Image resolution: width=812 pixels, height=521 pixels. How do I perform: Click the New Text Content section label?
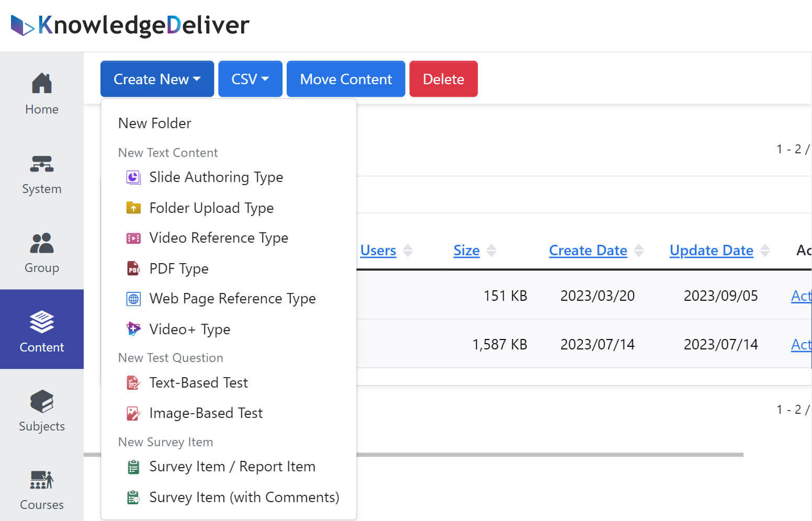pos(168,153)
